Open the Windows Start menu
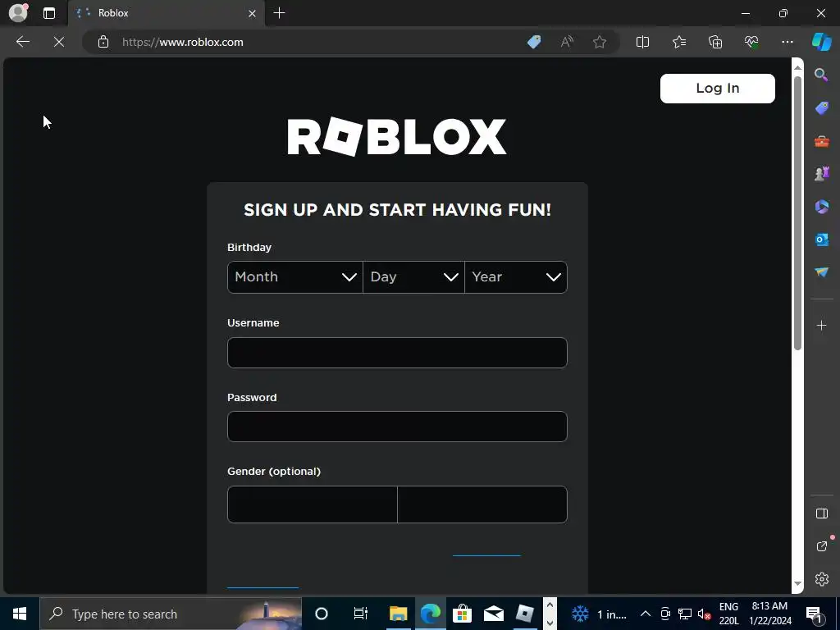Viewport: 840px width, 630px height. [20, 614]
